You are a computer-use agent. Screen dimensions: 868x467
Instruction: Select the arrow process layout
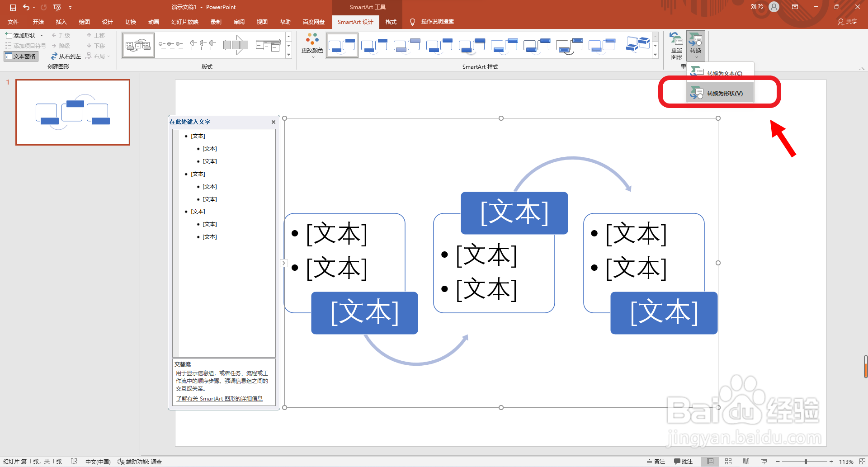tap(236, 45)
